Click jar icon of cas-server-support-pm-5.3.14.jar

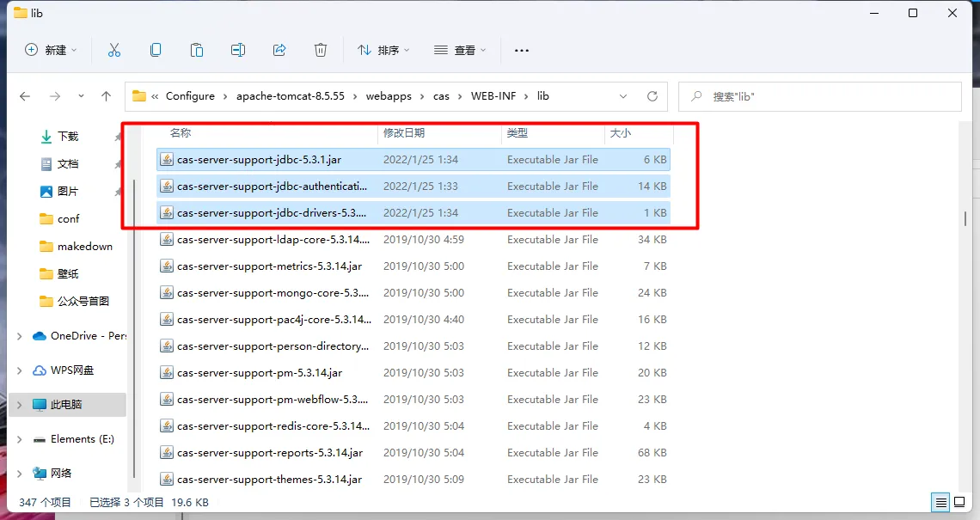click(x=166, y=372)
